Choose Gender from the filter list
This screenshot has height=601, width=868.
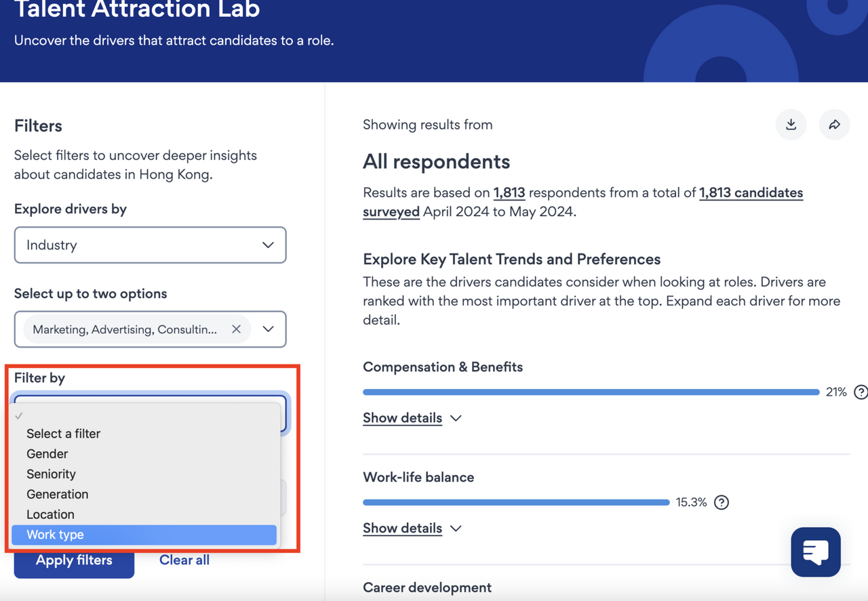click(x=47, y=454)
